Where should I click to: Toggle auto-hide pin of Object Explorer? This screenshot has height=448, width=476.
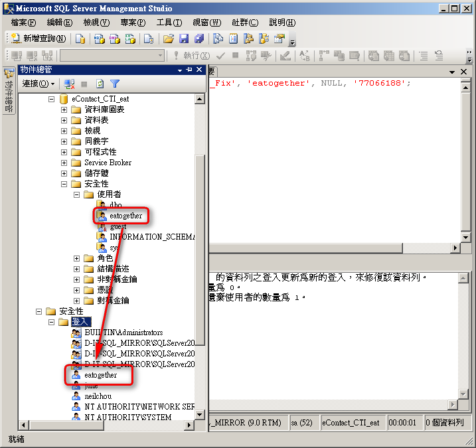[x=189, y=70]
